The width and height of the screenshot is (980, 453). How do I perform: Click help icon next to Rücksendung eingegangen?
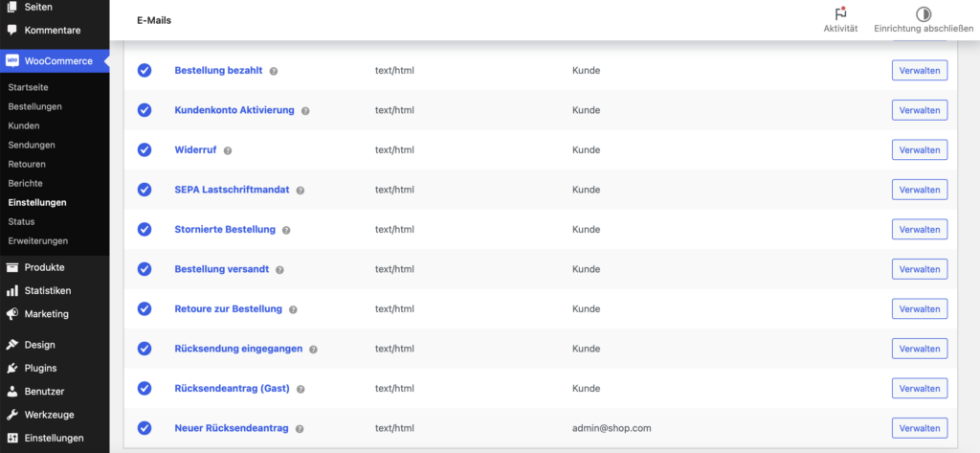(x=313, y=350)
